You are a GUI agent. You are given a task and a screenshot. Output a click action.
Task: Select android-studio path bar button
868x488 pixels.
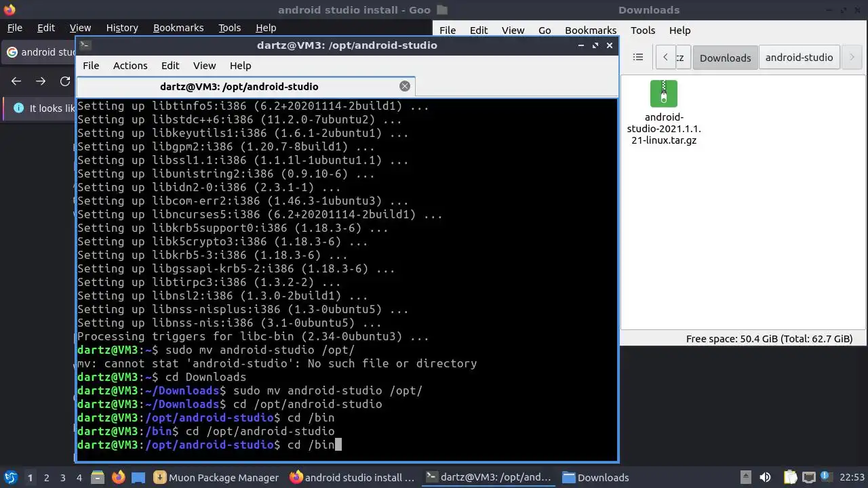[799, 58]
